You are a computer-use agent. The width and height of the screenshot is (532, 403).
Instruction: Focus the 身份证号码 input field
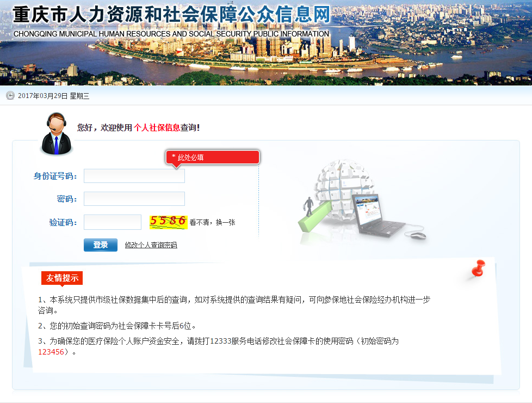click(134, 176)
